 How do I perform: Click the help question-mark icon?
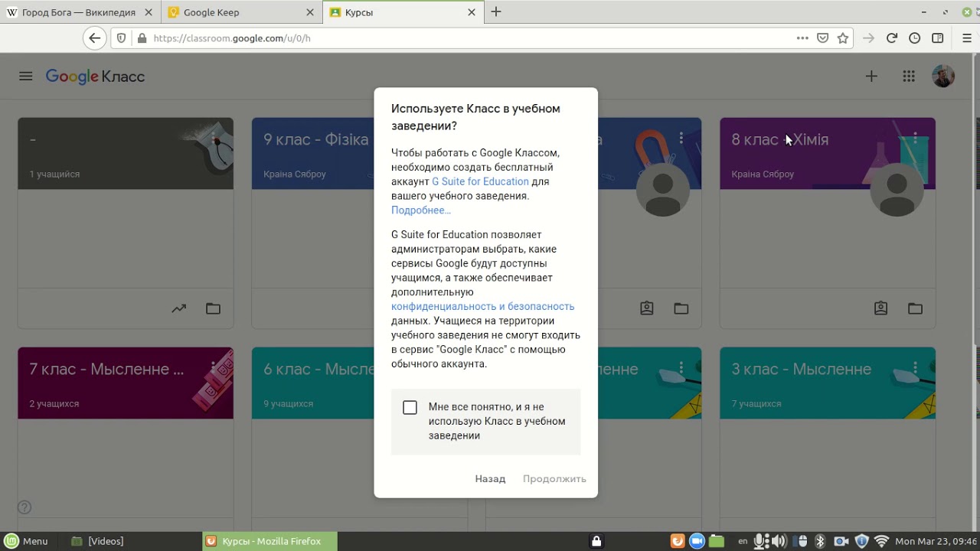point(24,507)
